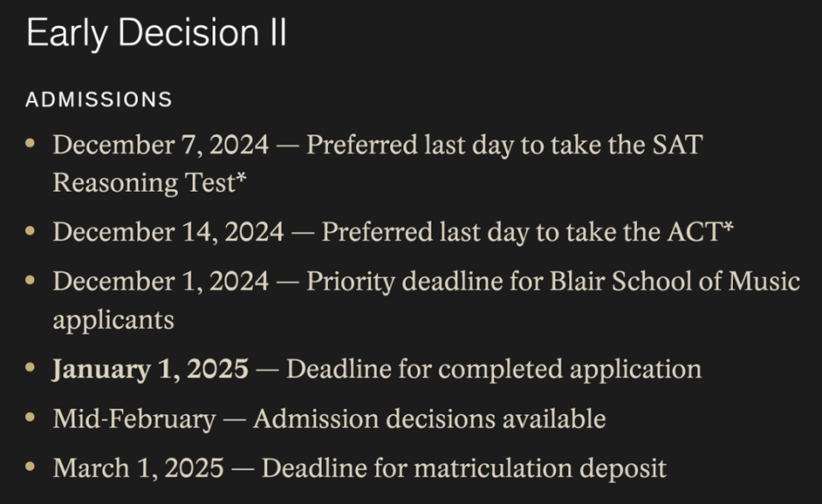Click Deadline for completed application text
The height and width of the screenshot is (504, 822).
coord(493,370)
